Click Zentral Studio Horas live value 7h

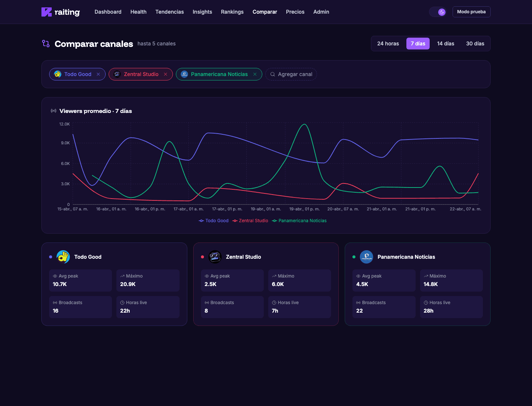(x=275, y=311)
